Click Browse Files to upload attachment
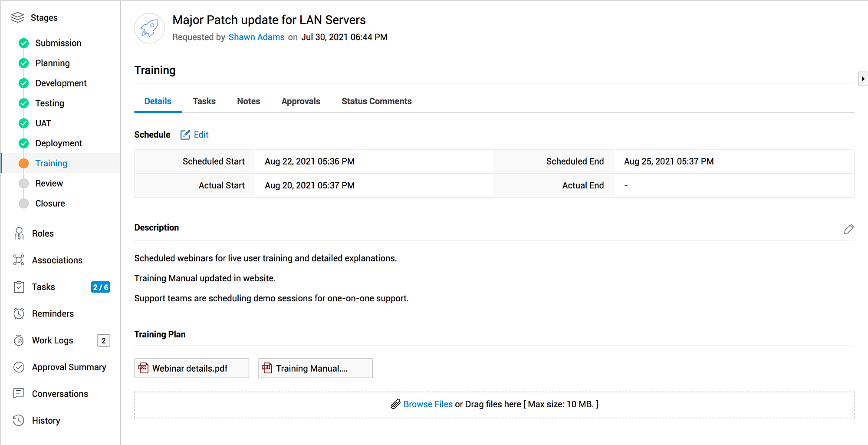 pyautogui.click(x=428, y=404)
